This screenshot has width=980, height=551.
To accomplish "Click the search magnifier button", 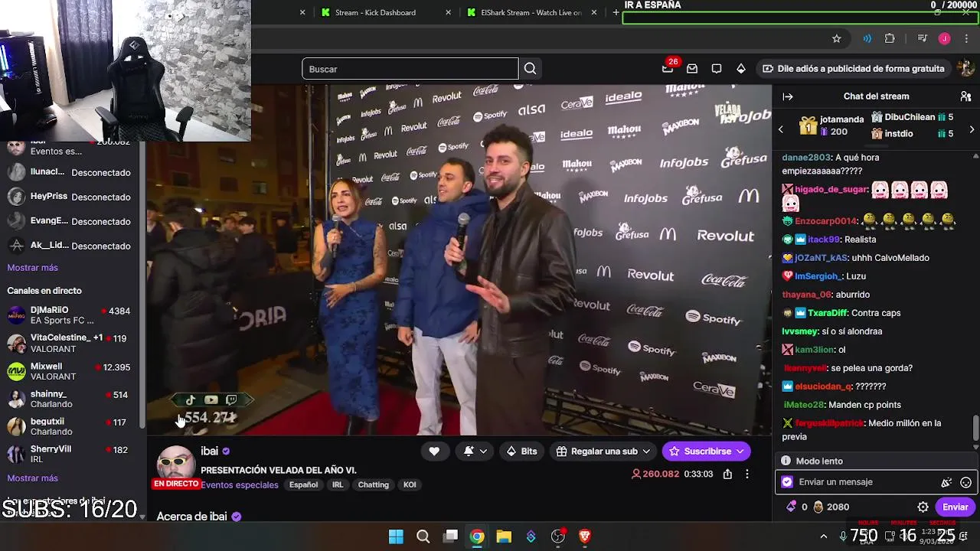I will click(x=530, y=69).
